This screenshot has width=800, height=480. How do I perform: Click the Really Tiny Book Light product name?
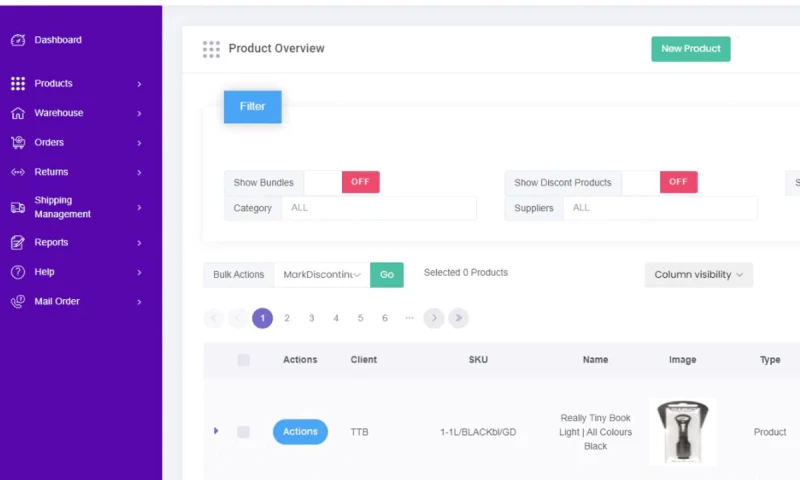click(x=595, y=432)
